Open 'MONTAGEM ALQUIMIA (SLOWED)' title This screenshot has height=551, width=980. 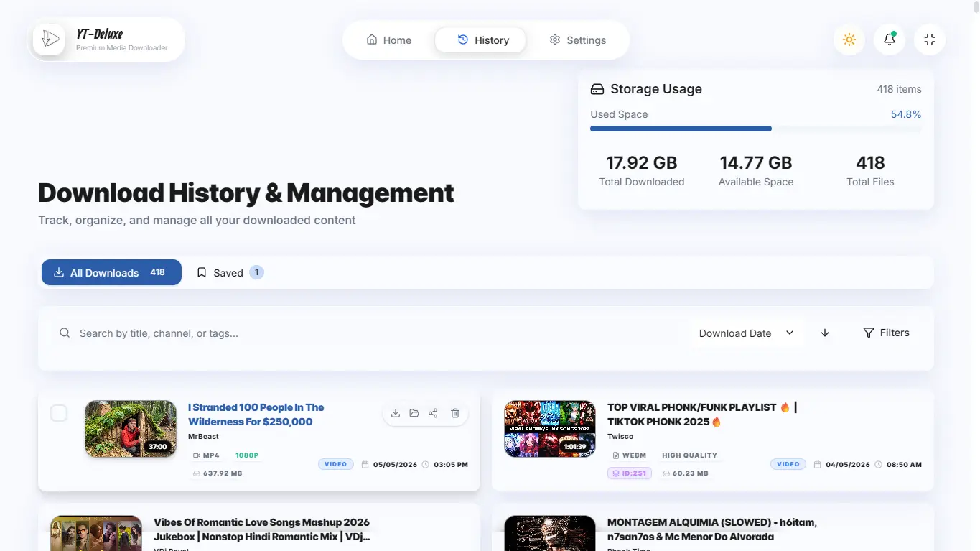pyautogui.click(x=712, y=529)
